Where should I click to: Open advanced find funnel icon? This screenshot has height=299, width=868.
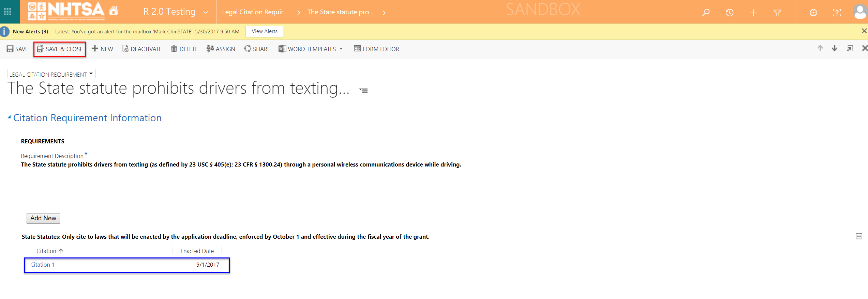pyautogui.click(x=777, y=13)
